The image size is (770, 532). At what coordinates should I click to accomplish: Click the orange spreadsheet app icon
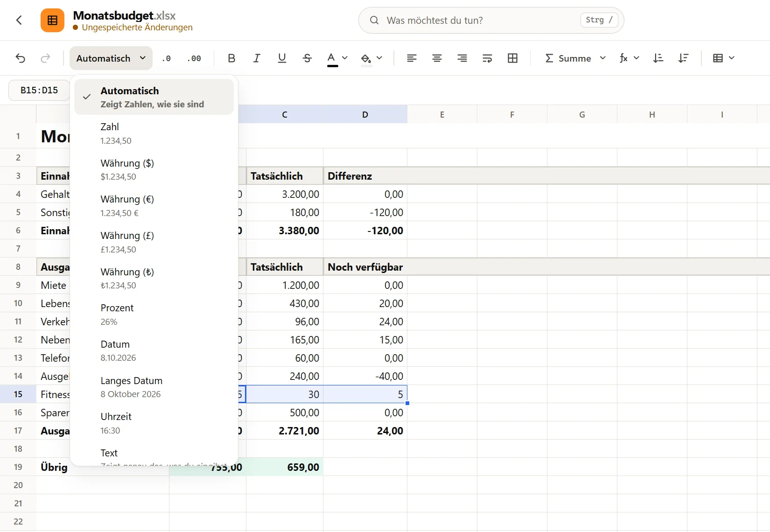click(x=52, y=20)
